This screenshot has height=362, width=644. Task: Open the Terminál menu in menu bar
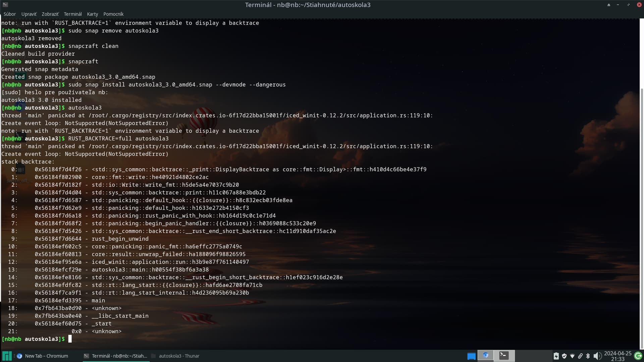pyautogui.click(x=73, y=14)
